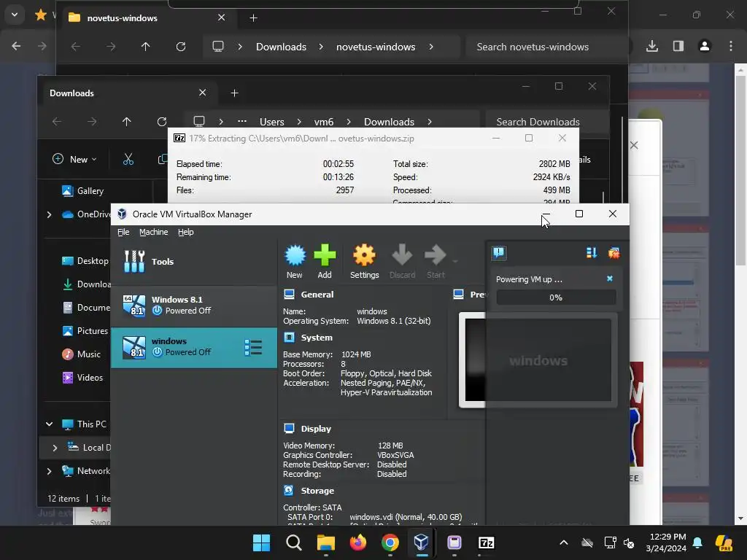The image size is (747, 560).
Task: Click the Powering VM up progress bar
Action: (x=555, y=297)
